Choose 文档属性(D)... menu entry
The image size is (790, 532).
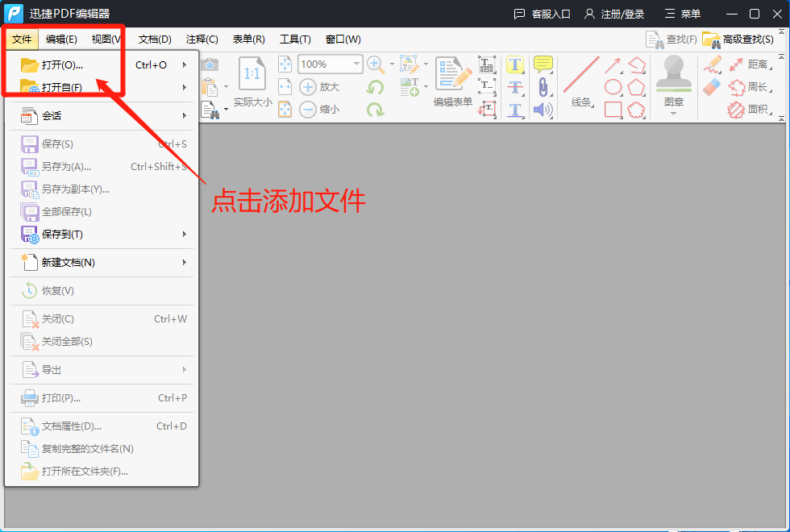point(102,426)
